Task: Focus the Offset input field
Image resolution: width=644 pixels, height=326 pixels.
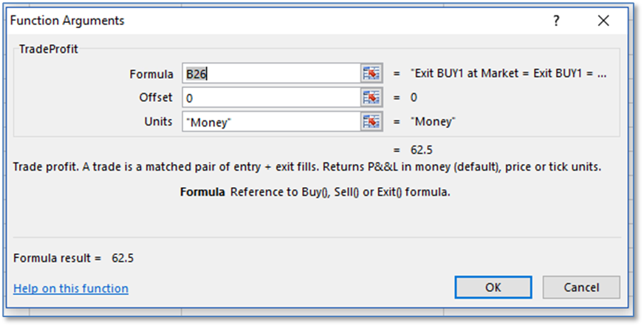Action: pos(270,98)
